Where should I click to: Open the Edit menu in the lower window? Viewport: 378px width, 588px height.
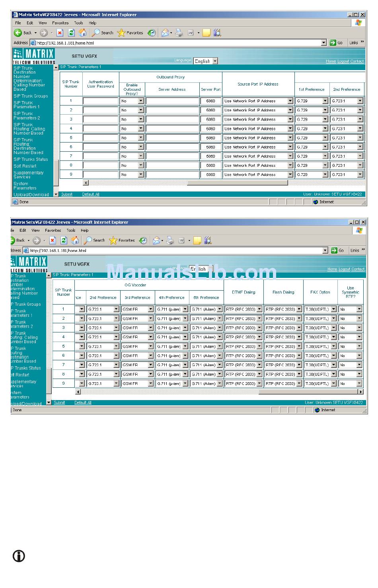[23, 231]
